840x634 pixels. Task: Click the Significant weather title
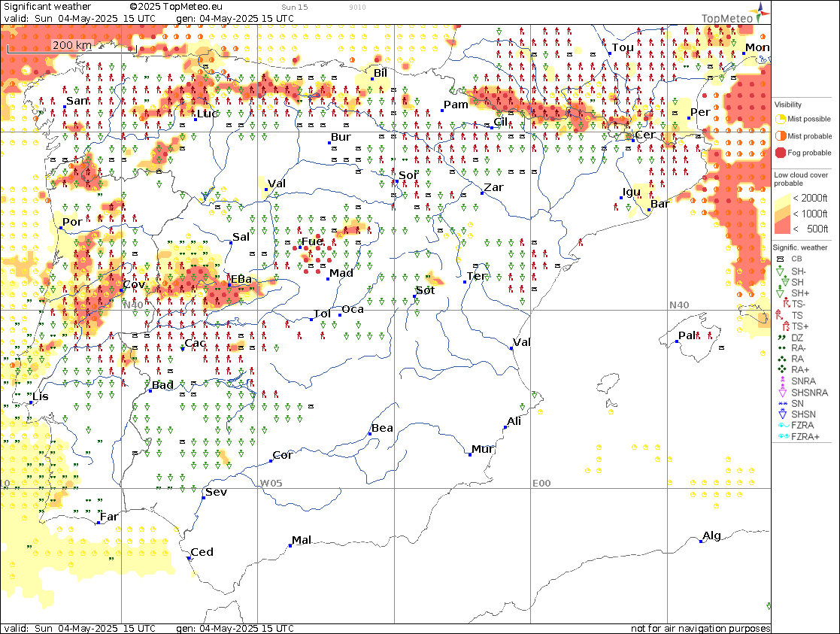47,7
